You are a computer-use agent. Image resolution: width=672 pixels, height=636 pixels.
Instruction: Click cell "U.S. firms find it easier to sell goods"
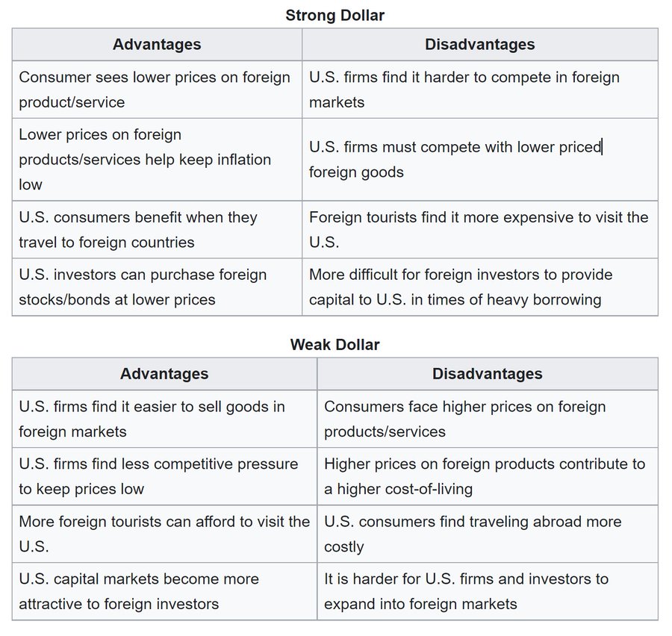[x=152, y=419]
